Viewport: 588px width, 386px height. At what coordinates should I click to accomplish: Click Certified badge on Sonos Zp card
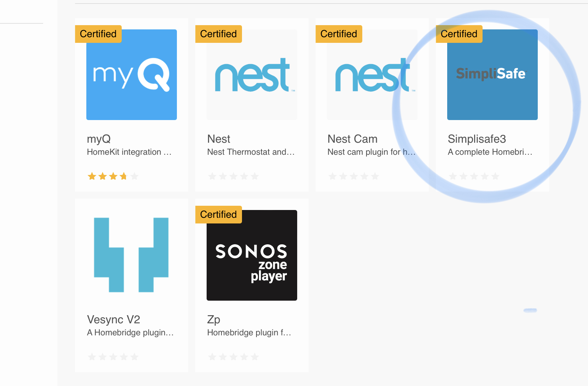click(219, 215)
